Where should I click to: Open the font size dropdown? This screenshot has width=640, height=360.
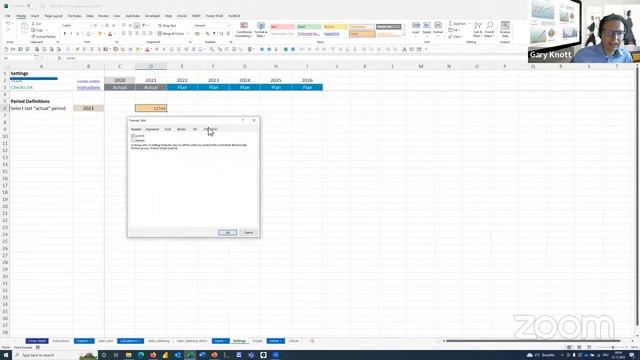102,26
